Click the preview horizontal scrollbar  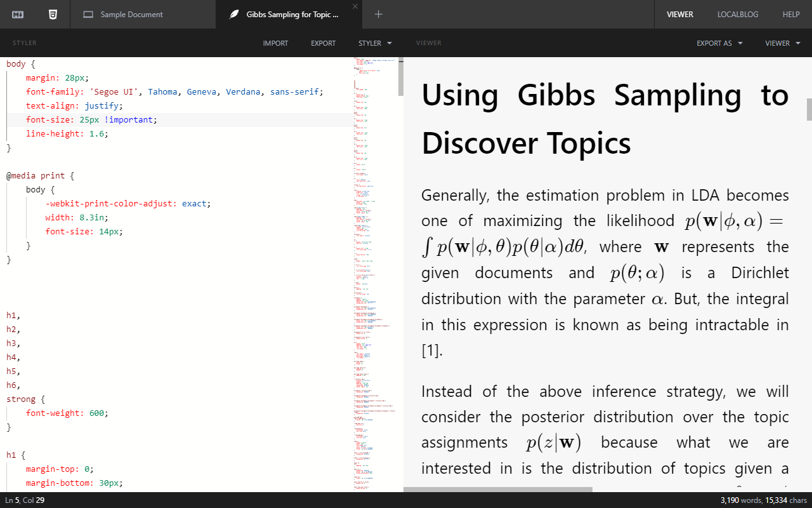pyautogui.click(x=498, y=490)
